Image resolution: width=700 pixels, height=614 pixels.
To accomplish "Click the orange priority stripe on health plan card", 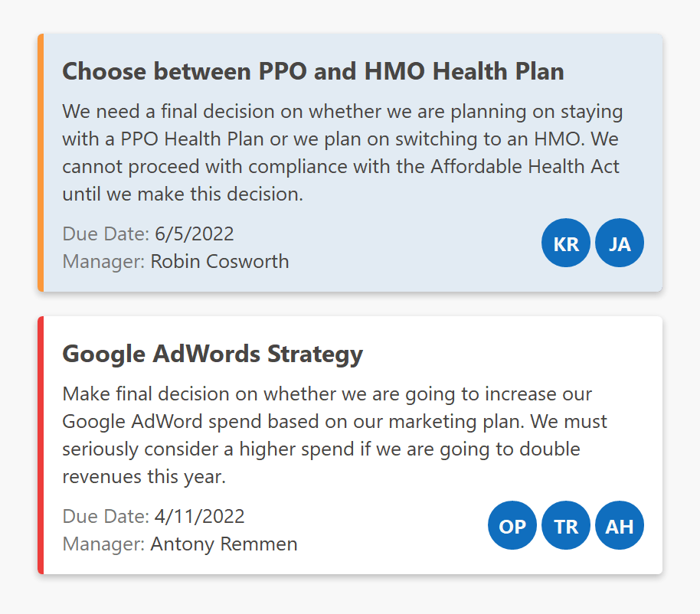I will [x=41, y=162].
